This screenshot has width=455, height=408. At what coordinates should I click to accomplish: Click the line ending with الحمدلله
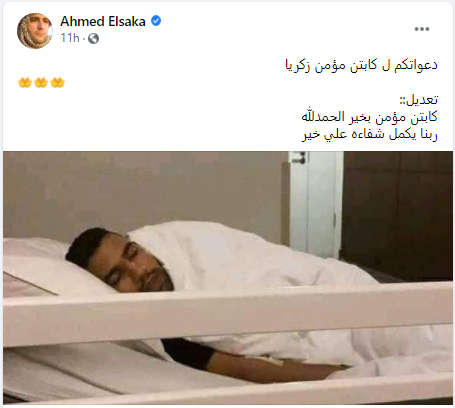pos(369,117)
